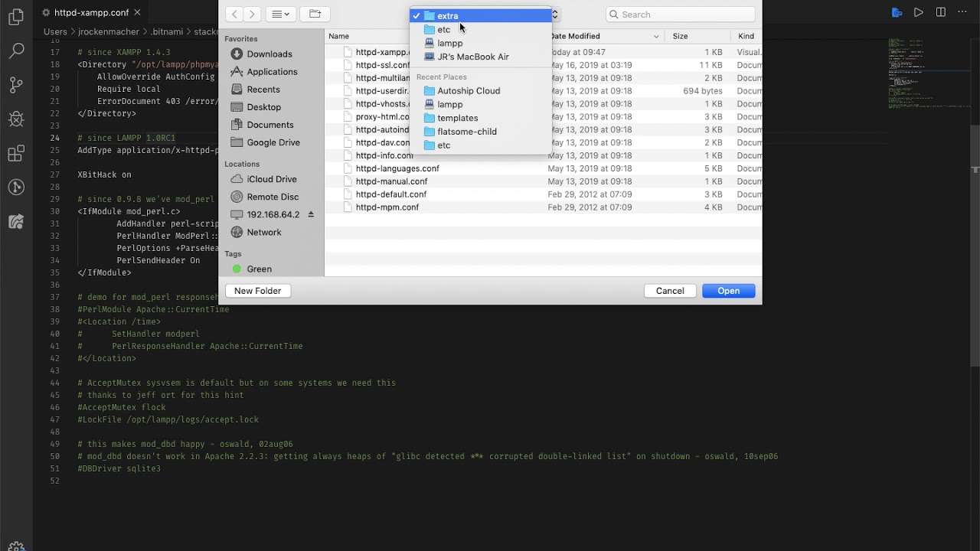
Task: Close the httpd-xampp.conf editor tab
Action: pyautogui.click(x=137, y=13)
